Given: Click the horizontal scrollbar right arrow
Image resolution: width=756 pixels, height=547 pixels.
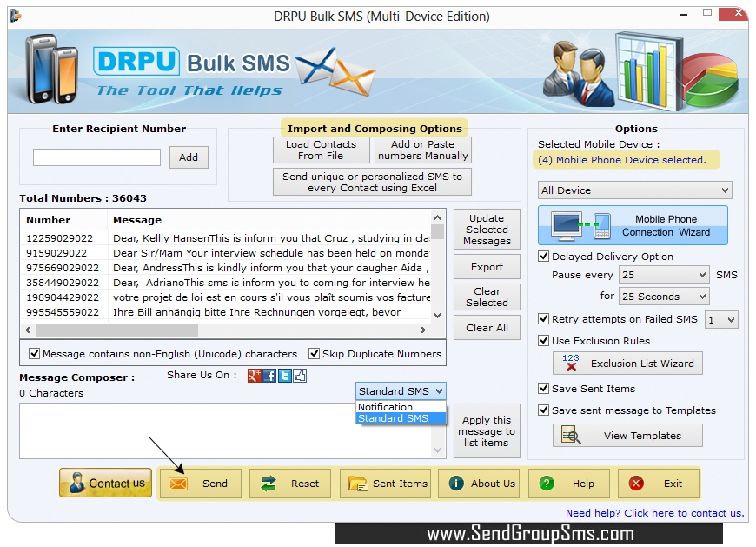Looking at the screenshot, I should click(423, 330).
